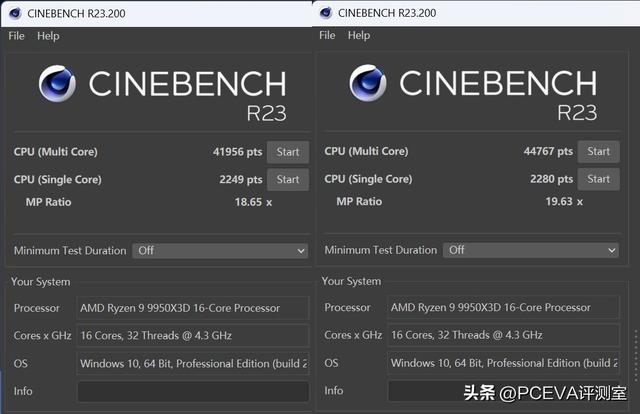Click the 18.65 x MP Ratio value

click(253, 202)
